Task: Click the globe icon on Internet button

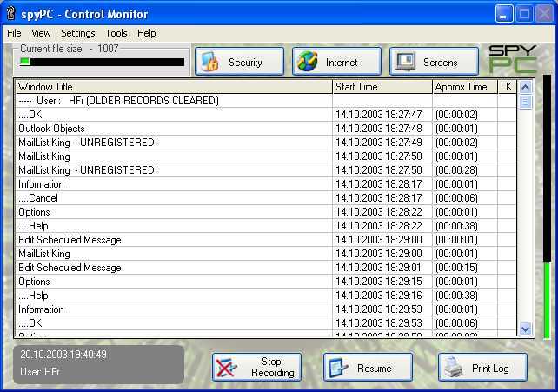Action: click(x=308, y=61)
